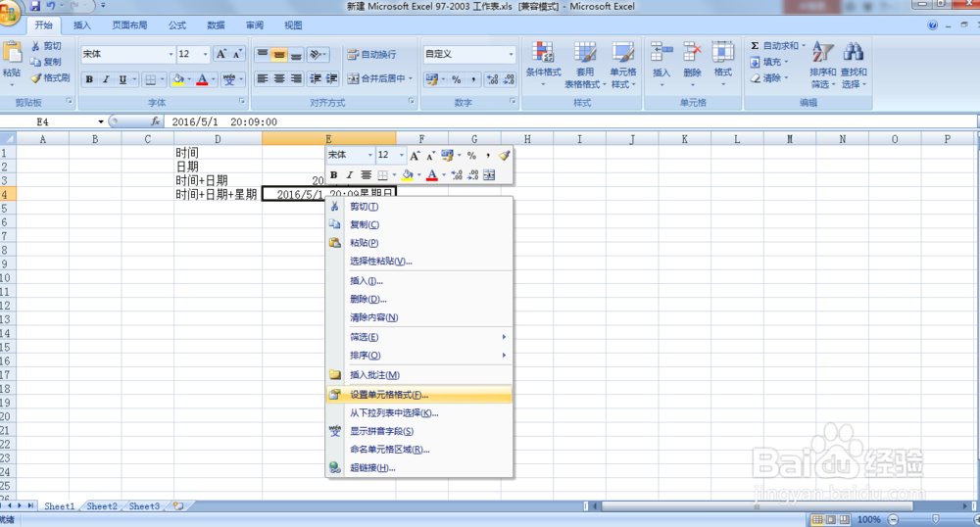This screenshot has width=980, height=527.
Task: Toggle center text alignment in the ribbon
Action: click(279, 78)
